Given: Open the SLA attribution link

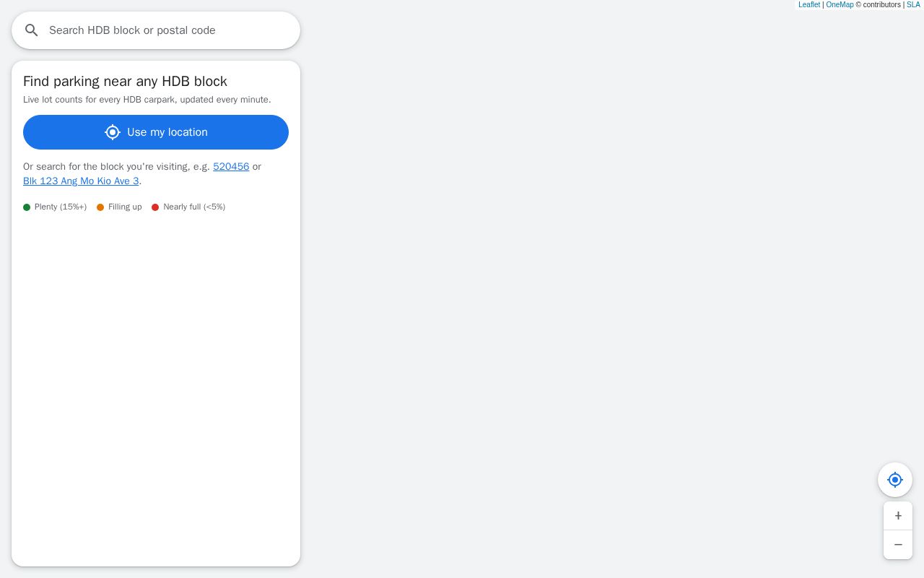Looking at the screenshot, I should [913, 4].
